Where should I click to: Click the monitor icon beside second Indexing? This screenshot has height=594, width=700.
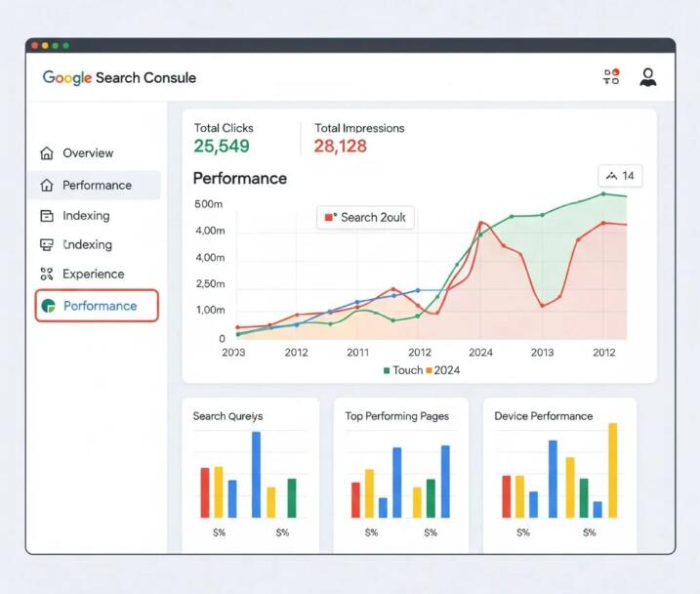tap(46, 245)
